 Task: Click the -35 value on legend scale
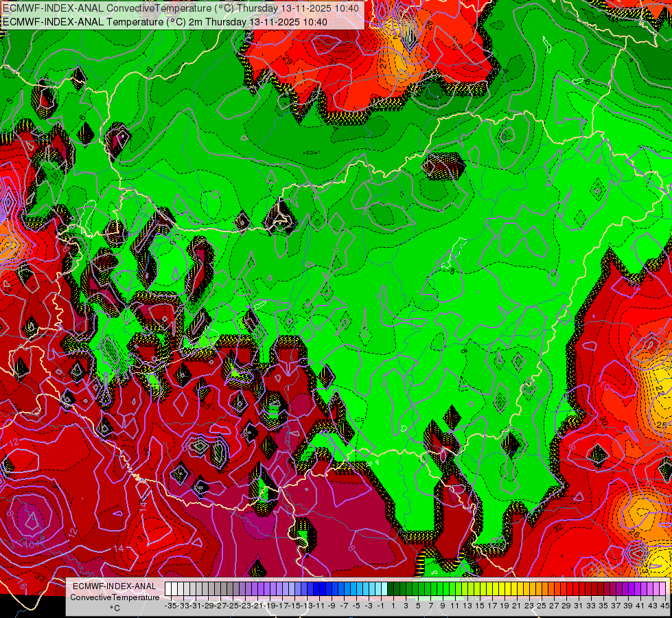[170, 606]
